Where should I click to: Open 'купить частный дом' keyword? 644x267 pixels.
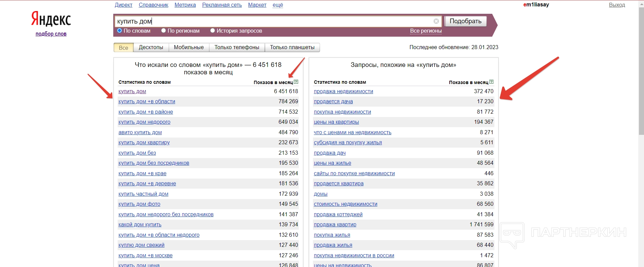click(143, 194)
